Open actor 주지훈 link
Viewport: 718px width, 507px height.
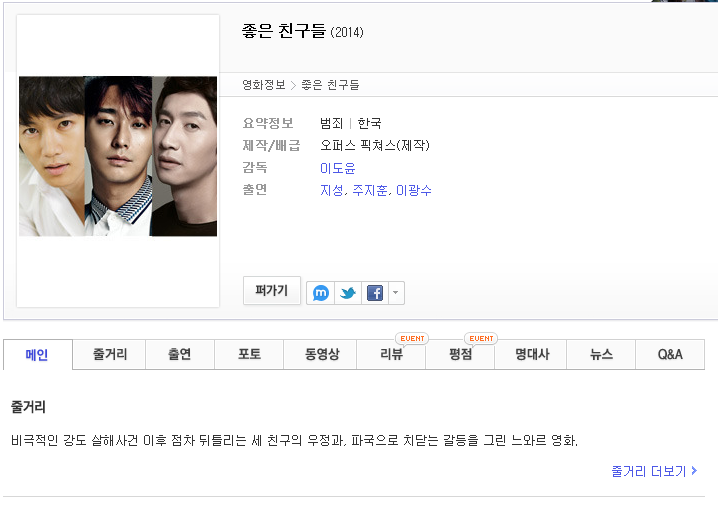[370, 190]
